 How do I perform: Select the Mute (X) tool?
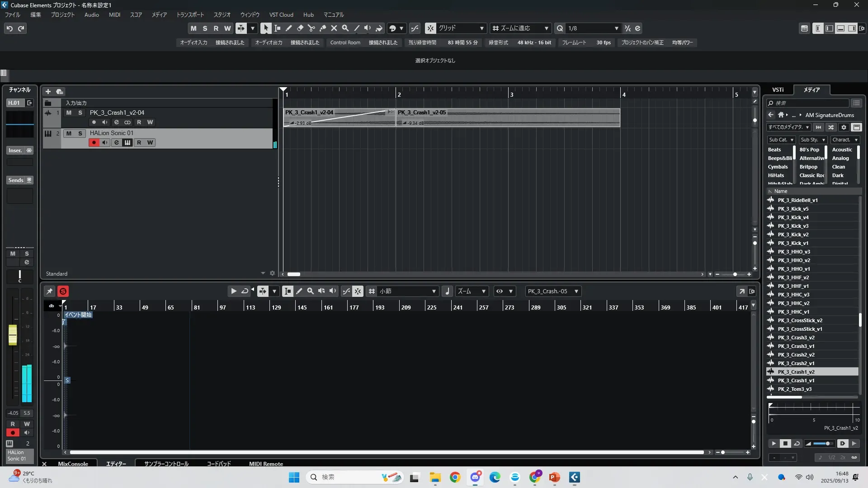334,28
